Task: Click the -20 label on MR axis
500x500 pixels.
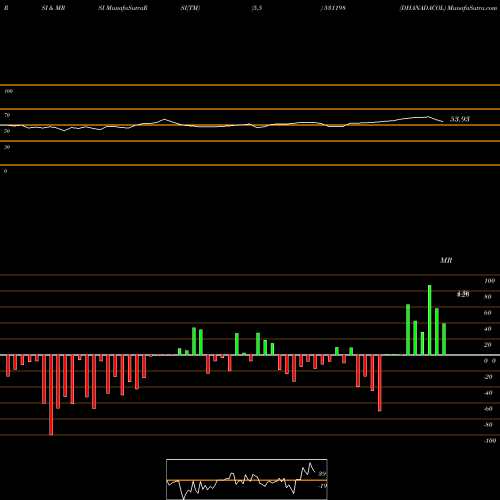Action: [x=488, y=377]
